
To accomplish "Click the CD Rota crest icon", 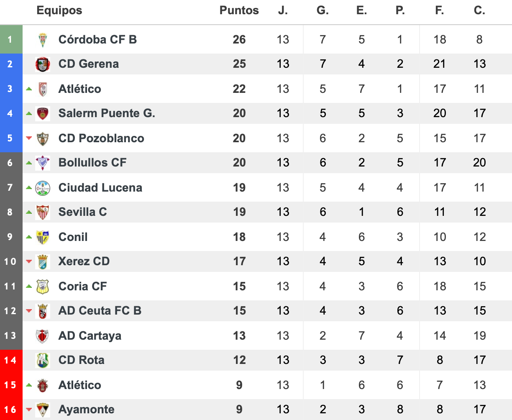I will (43, 361).
